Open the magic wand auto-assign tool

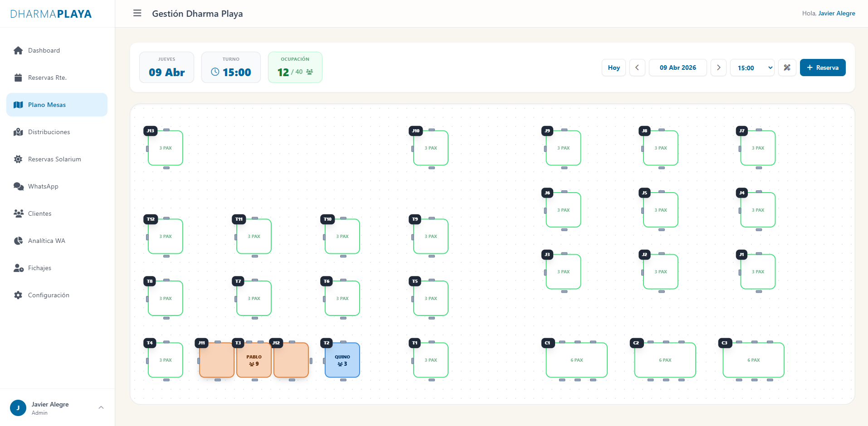(787, 68)
